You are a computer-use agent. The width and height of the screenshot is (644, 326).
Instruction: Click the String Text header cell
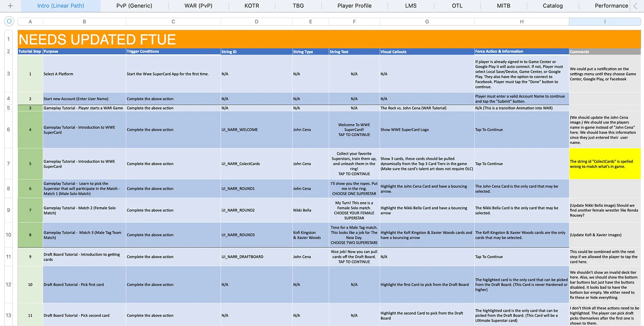[354, 52]
